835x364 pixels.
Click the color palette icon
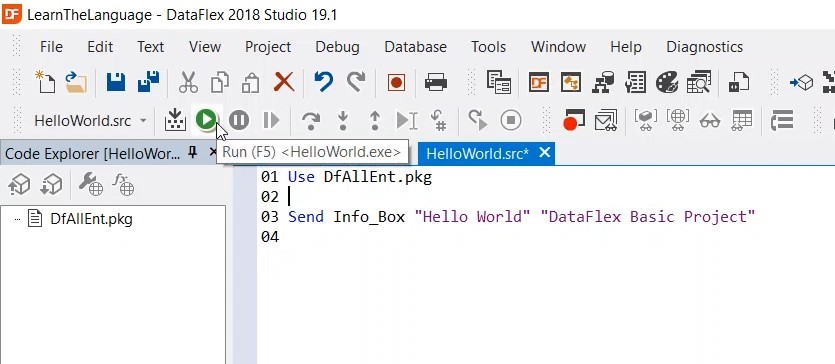coord(667,82)
